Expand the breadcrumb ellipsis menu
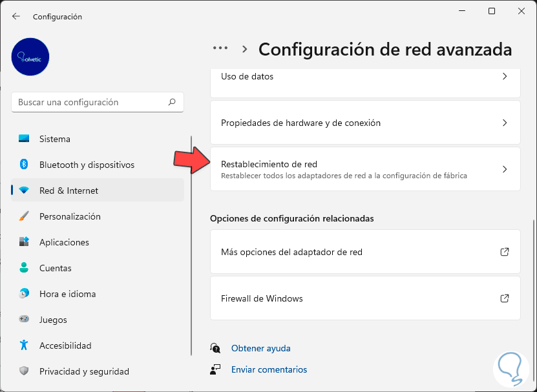 [x=220, y=48]
